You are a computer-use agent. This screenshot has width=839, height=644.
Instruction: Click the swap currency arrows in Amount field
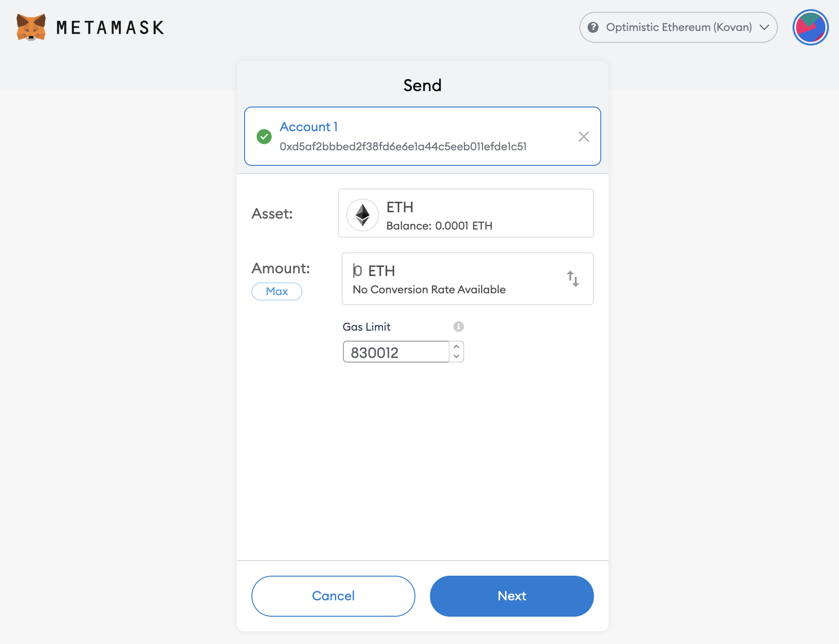click(x=573, y=279)
